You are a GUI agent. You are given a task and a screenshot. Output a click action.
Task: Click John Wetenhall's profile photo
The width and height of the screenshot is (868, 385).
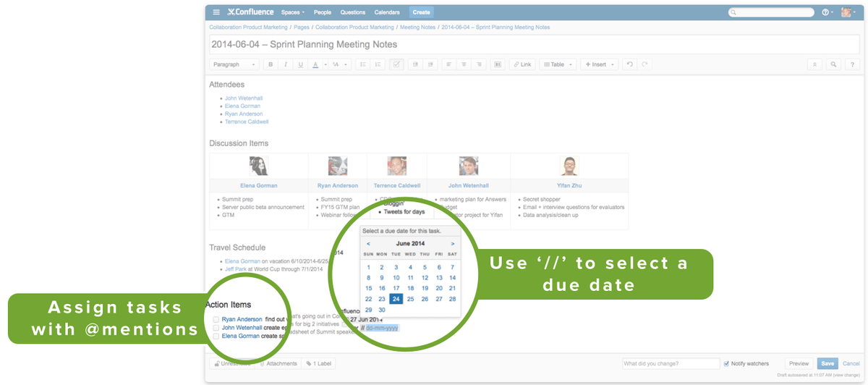coord(468,166)
